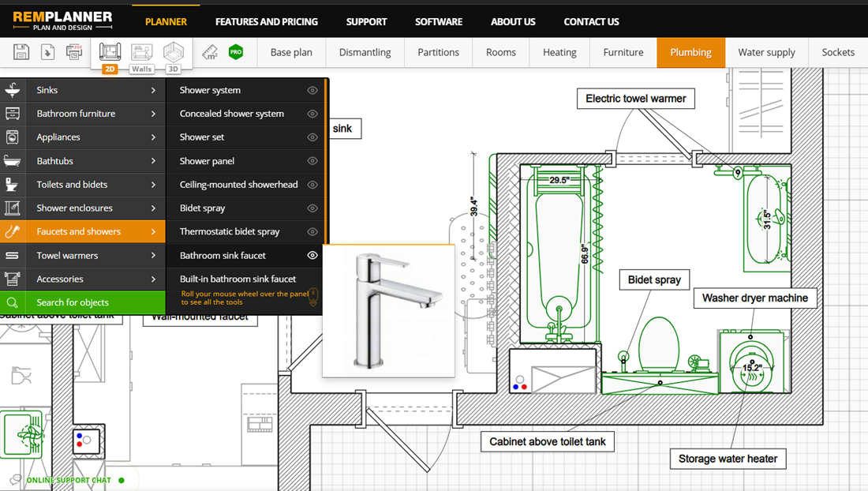Click the download file icon
This screenshot has width=868, height=491.
(x=47, y=52)
